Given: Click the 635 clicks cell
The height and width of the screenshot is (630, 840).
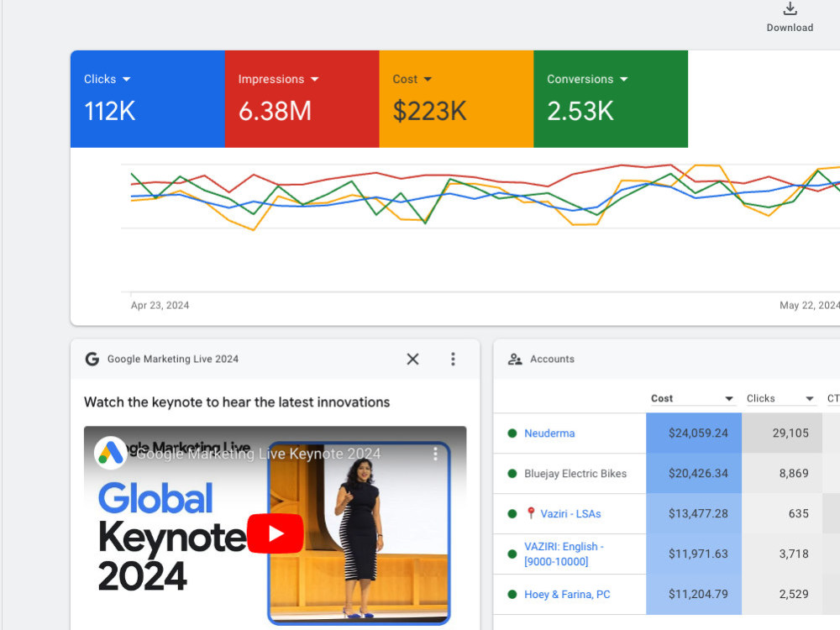Looking at the screenshot, I should coord(782,514).
